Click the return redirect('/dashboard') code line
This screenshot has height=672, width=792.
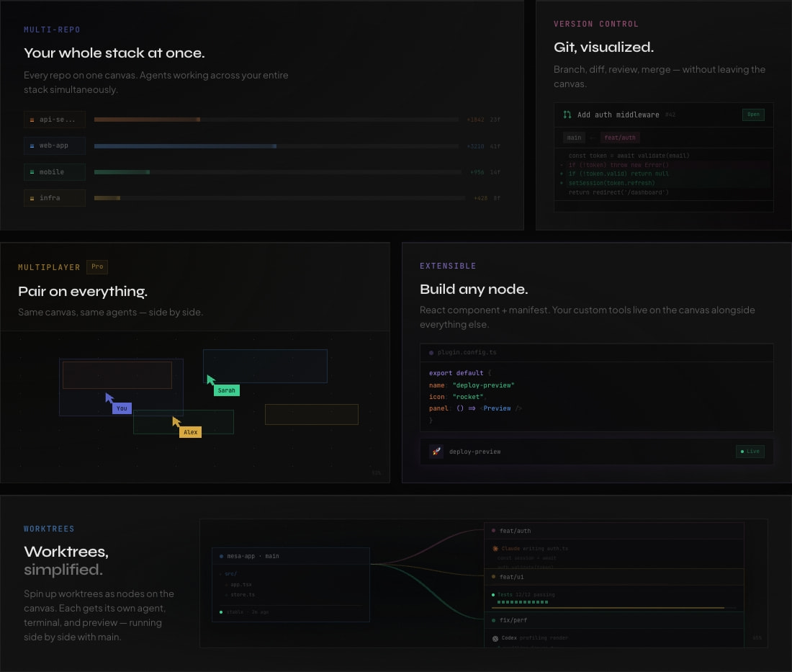coord(618,192)
